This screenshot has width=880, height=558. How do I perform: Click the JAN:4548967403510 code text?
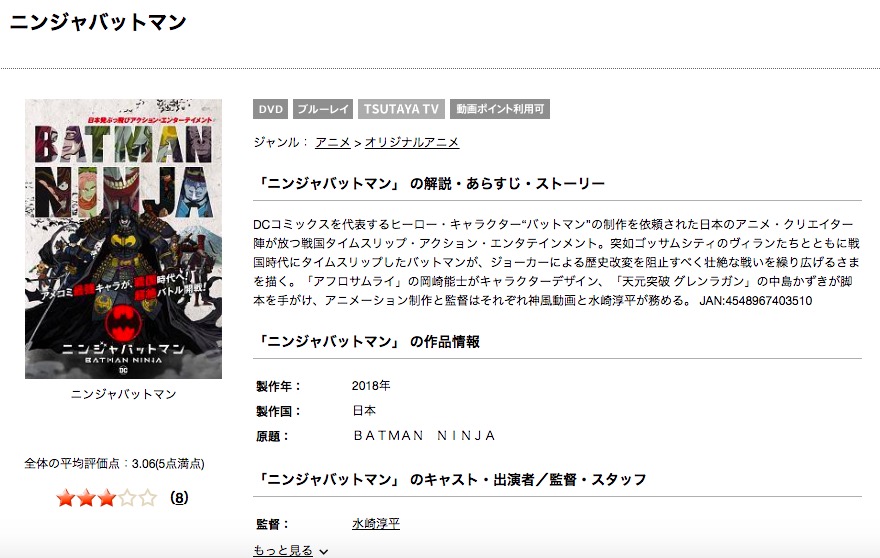(755, 301)
